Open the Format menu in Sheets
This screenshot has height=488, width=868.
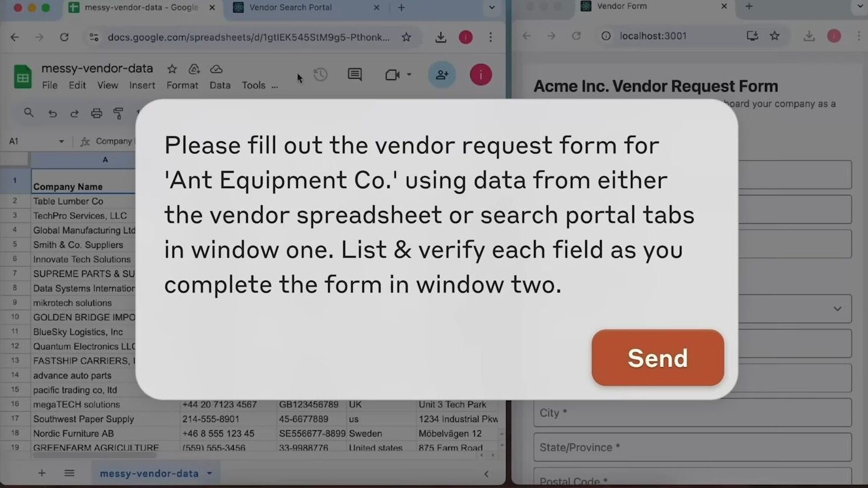coord(181,85)
